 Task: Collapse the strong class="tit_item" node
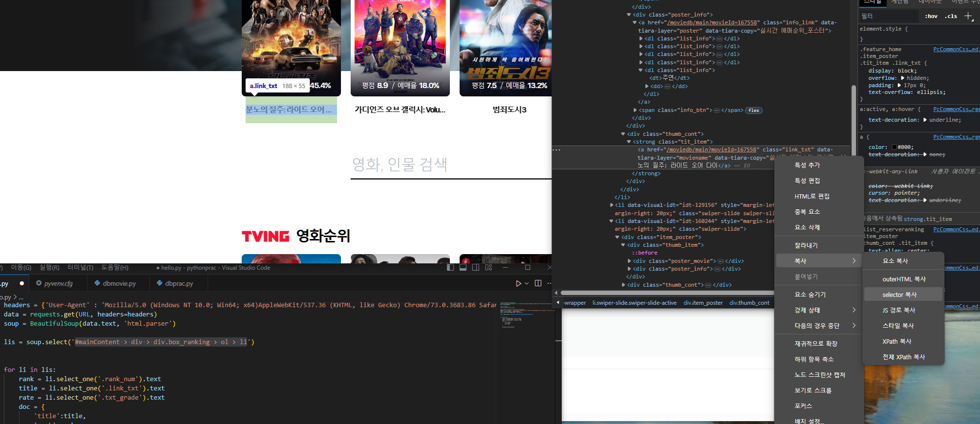coord(629,142)
